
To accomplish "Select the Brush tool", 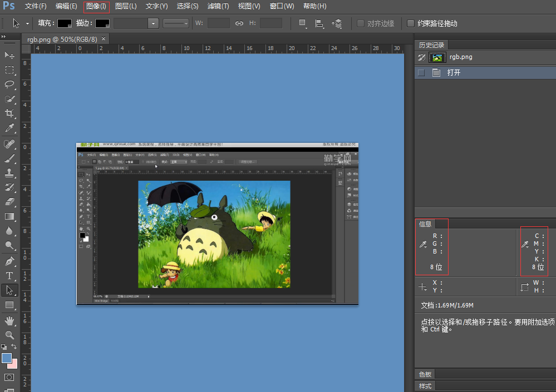I will tap(9, 158).
